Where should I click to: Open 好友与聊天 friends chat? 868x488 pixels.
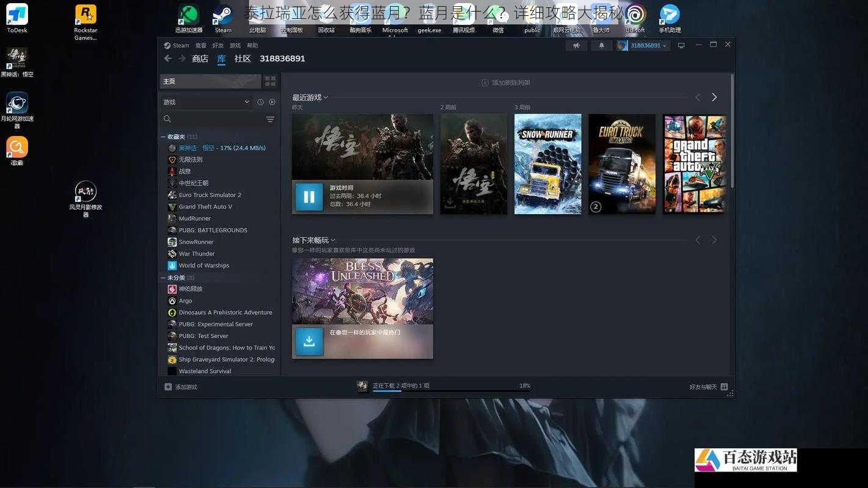[709, 387]
